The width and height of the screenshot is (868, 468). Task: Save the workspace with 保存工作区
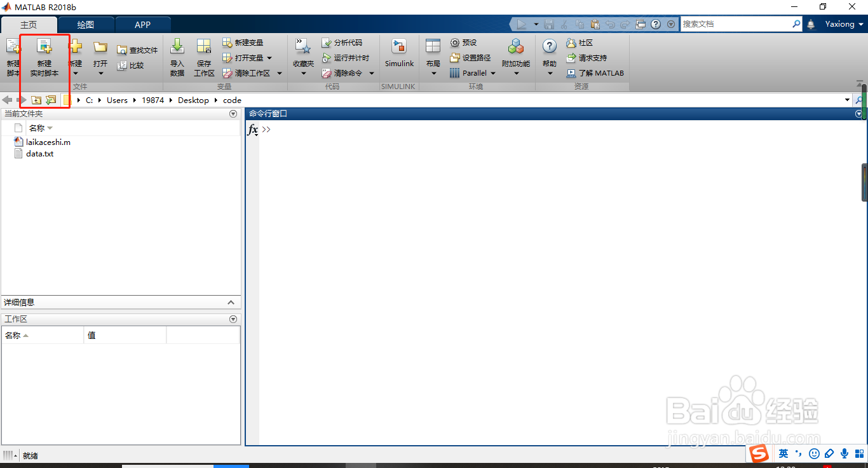[204, 57]
